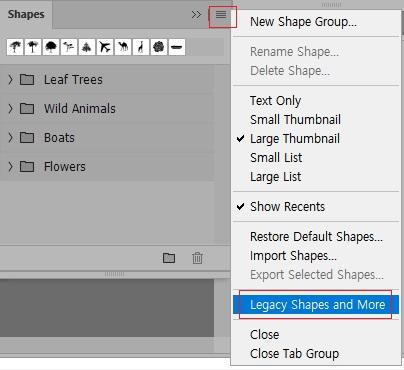Select the camel recent shape
Viewport: 404px width, 370px height.
click(123, 47)
